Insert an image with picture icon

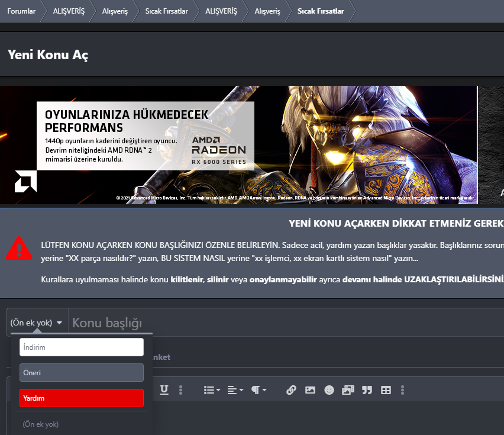pos(310,390)
